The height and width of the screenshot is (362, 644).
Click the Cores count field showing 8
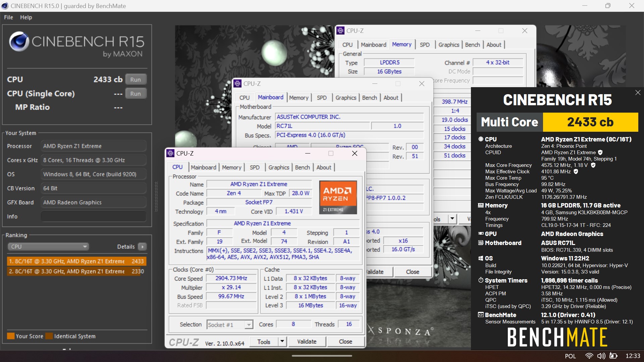coord(293,324)
